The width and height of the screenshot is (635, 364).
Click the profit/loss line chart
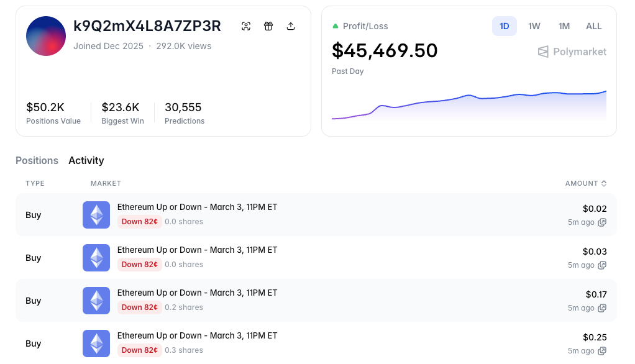469,104
